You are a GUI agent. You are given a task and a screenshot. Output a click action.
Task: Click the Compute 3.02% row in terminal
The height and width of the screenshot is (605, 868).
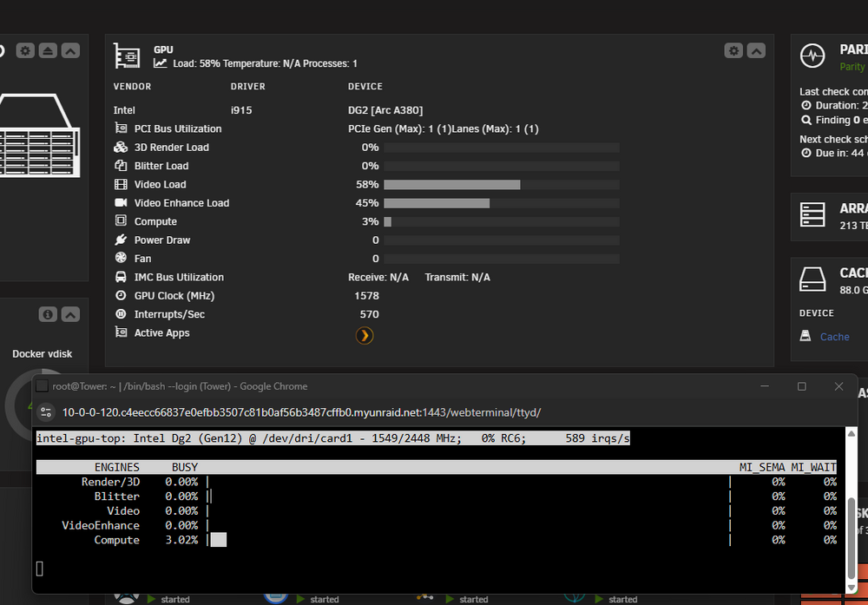point(437,540)
